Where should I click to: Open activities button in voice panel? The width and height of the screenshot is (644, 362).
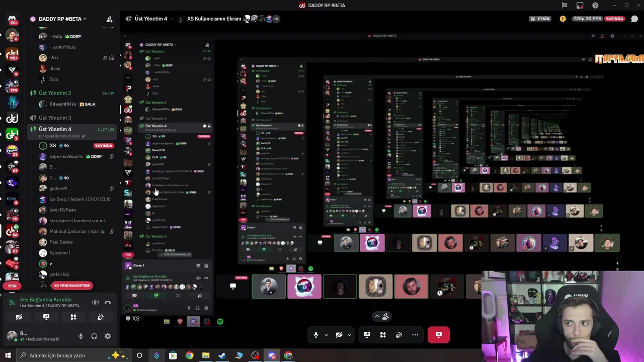point(73,317)
